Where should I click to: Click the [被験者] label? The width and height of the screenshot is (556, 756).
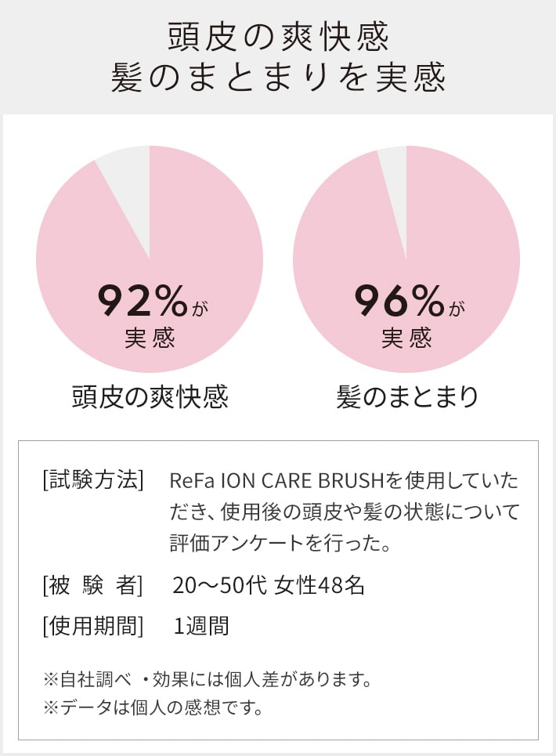click(93, 586)
